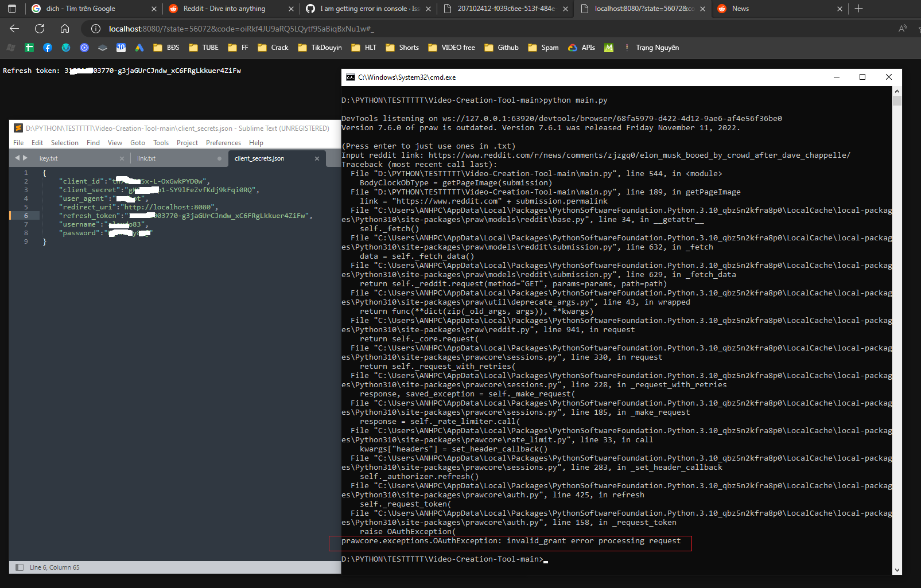The width and height of the screenshot is (921, 588).
Task: Open the tab actions menu icon
Action: tap(12, 9)
